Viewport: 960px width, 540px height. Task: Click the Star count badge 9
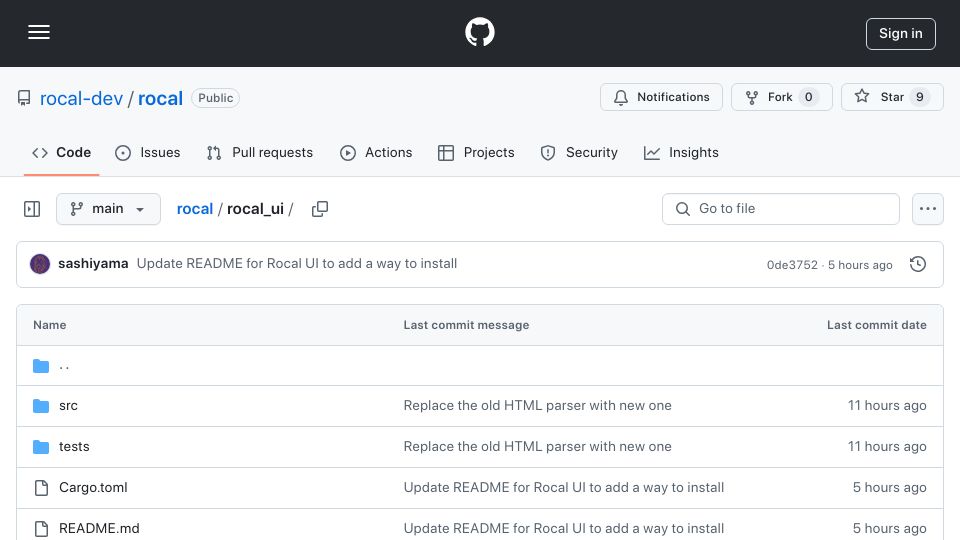pyautogui.click(x=920, y=97)
